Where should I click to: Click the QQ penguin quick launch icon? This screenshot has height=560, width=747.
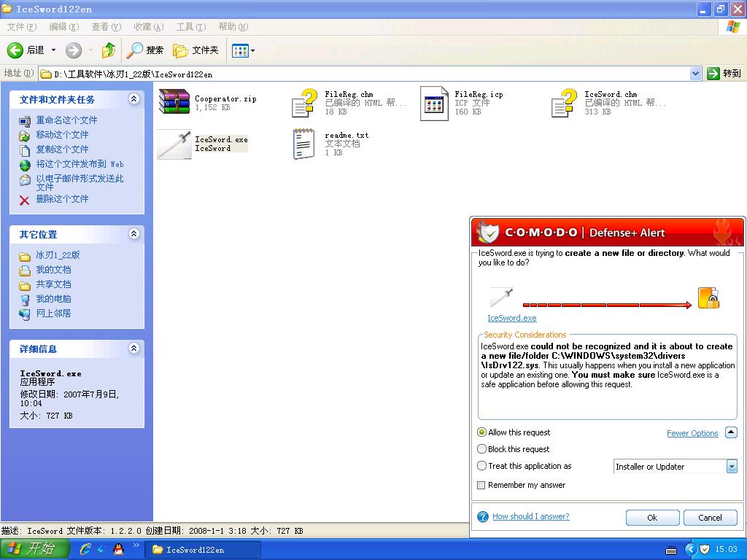tap(118, 550)
